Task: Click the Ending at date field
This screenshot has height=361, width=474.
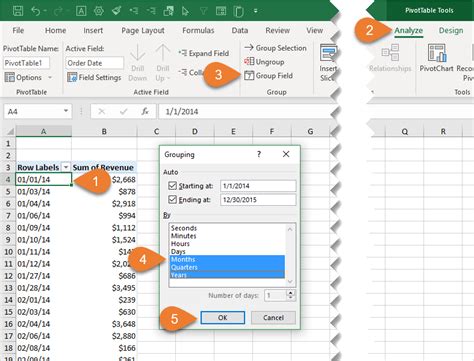Action: point(258,200)
